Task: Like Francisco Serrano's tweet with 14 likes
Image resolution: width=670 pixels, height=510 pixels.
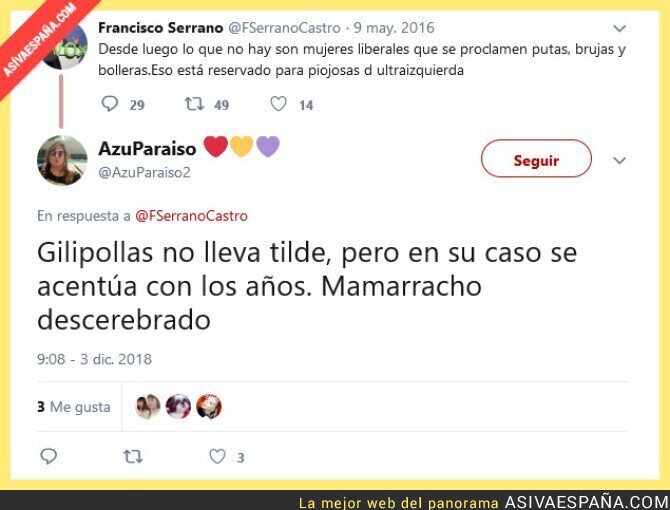Action: pos(278,104)
